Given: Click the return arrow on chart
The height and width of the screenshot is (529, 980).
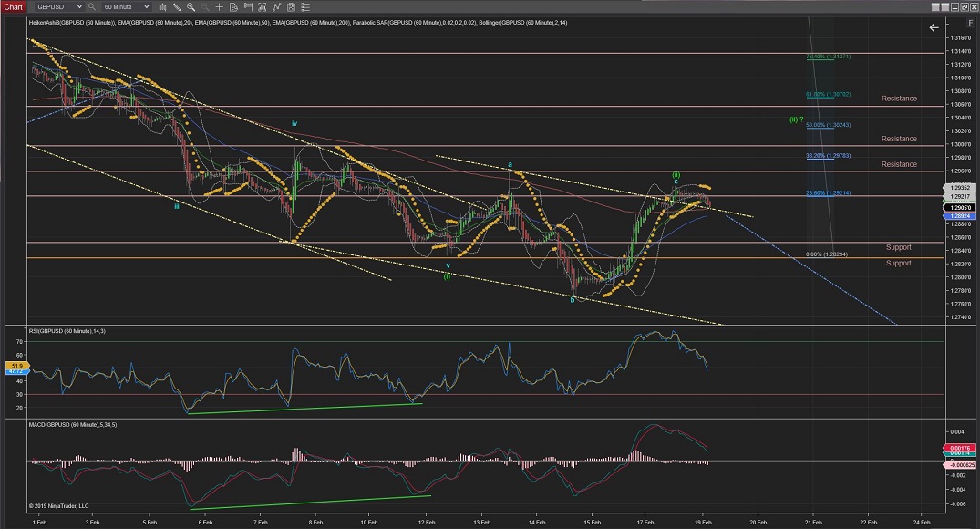Looking at the screenshot, I should coord(934,27).
